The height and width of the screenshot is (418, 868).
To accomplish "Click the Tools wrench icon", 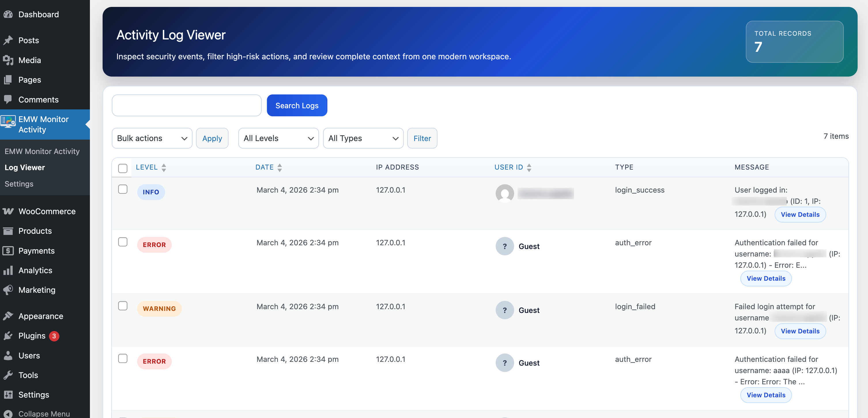I will [x=8, y=375].
